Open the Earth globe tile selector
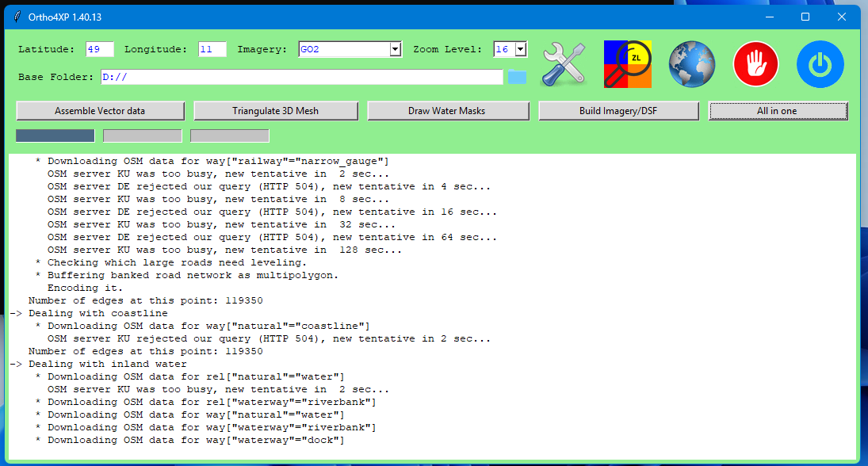868x466 pixels. coord(692,64)
